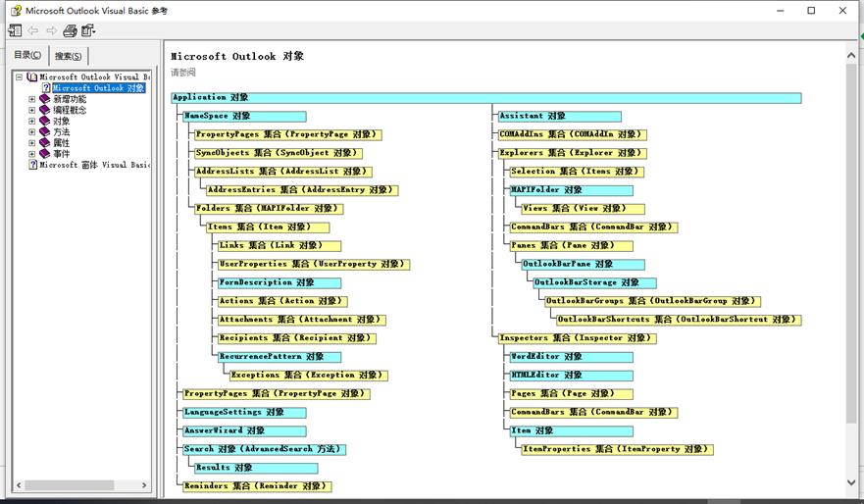The image size is (864, 504).
Task: Expand the 事件 tree node
Action: [x=32, y=154]
